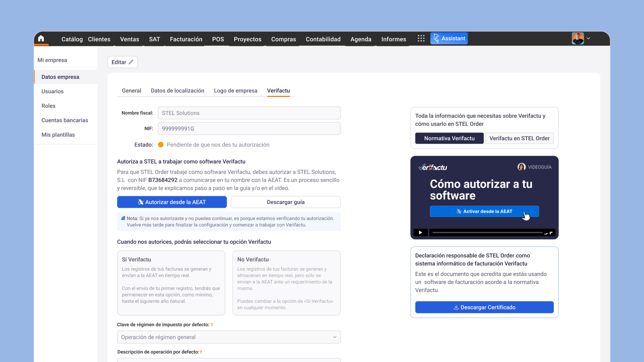The width and height of the screenshot is (644, 362).
Task: Open the Compras menu
Action: [284, 39]
